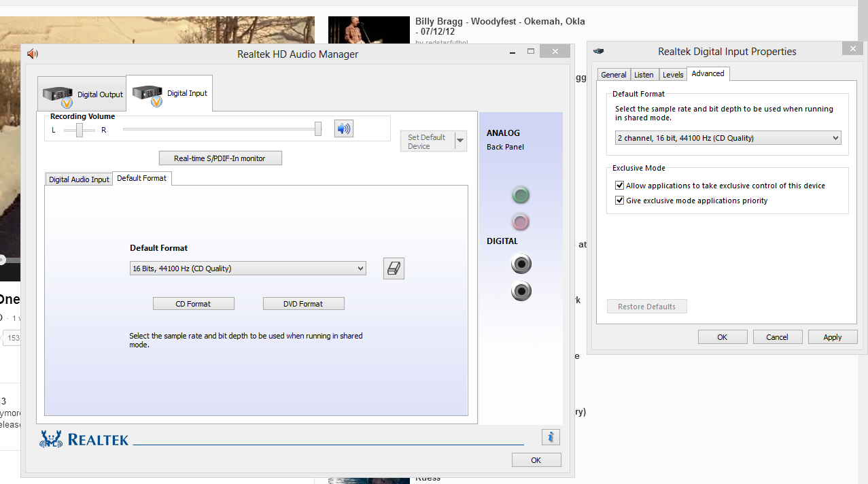Open the Levels tab in Properties dialog
The width and height of the screenshot is (868, 484).
point(673,75)
